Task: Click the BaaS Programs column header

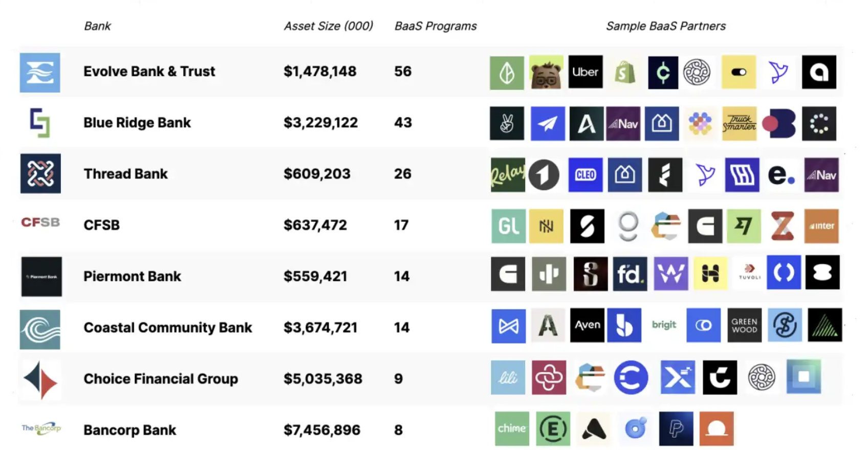Action: [436, 26]
